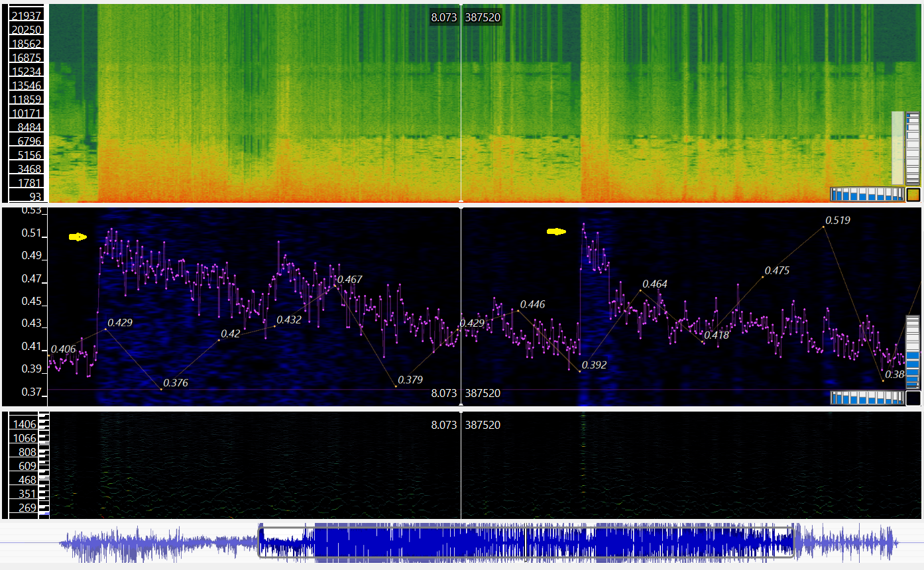Click the 387520 frame readout above the spectrogram
924x570 pixels.
pyautogui.click(x=483, y=17)
